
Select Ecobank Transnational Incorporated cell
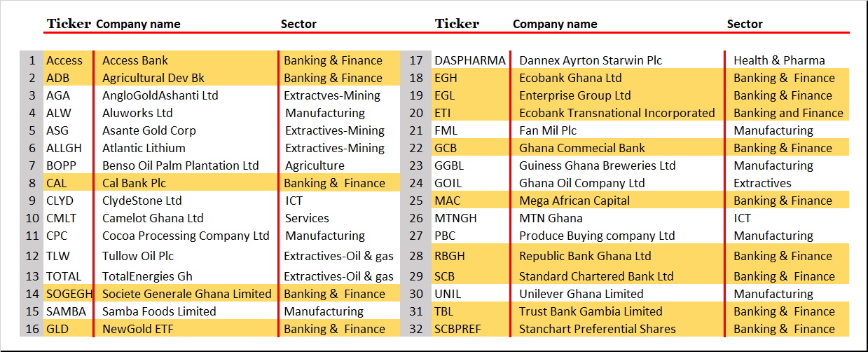pos(616,113)
